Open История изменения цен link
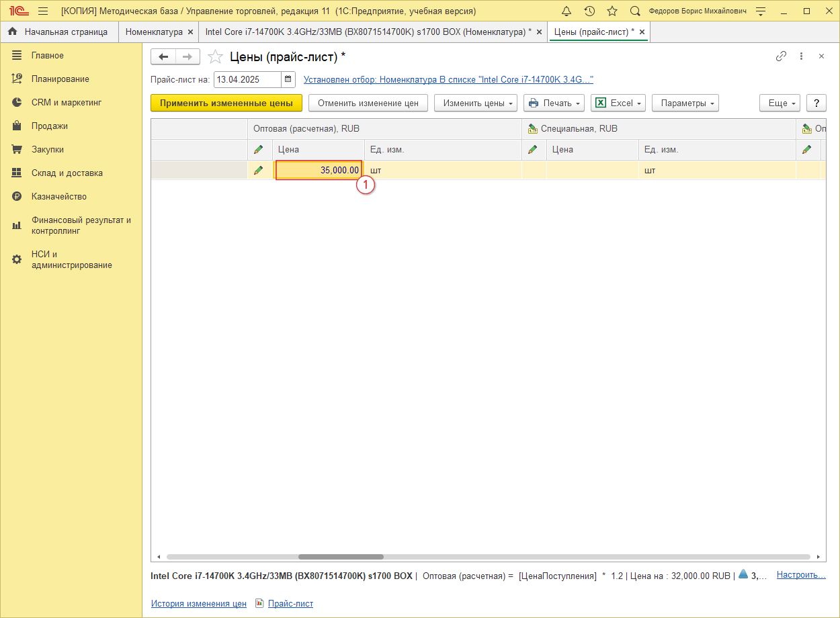Image resolution: width=840 pixels, height=618 pixels. 199,604
